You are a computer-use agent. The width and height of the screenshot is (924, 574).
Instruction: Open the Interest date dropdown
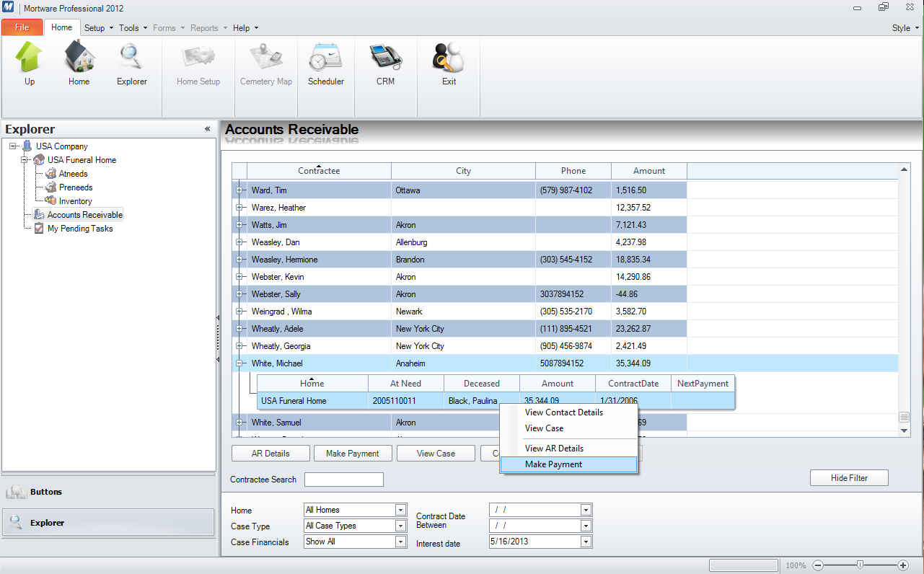pos(585,542)
